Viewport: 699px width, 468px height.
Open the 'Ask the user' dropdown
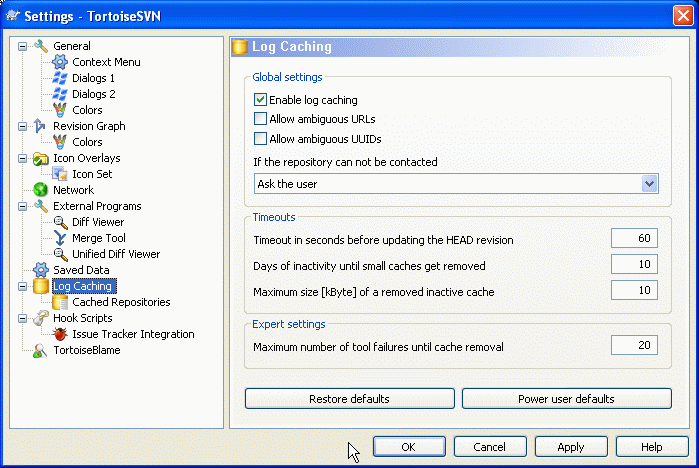tap(650, 184)
